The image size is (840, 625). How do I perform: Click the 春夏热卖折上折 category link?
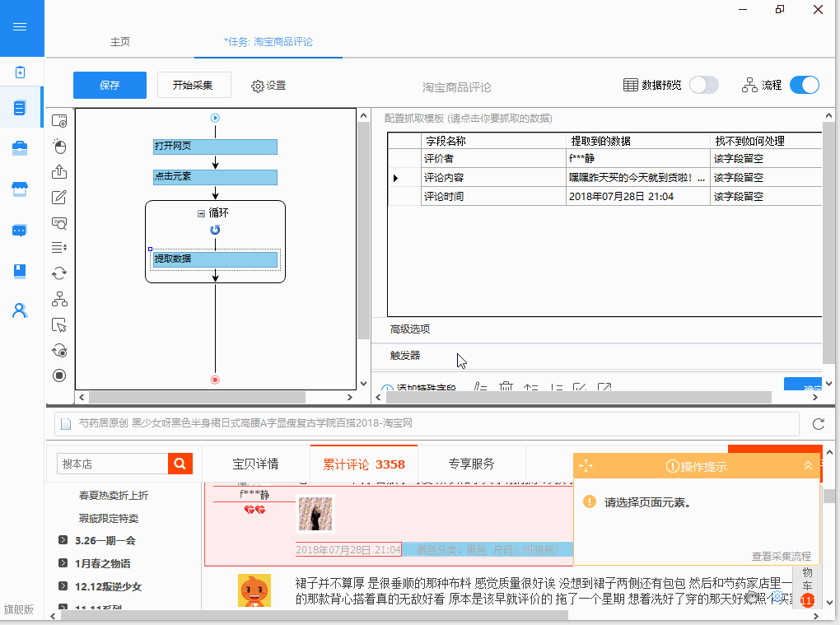(113, 496)
